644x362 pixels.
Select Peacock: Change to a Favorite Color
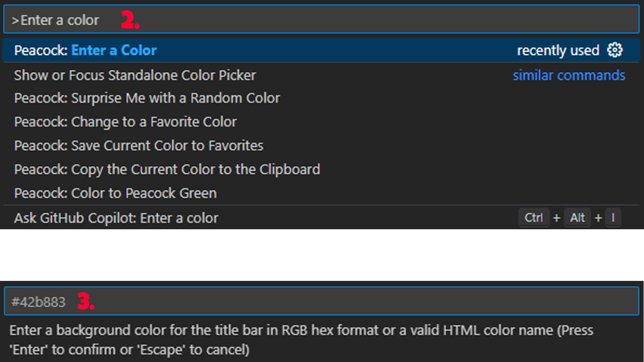pyautogui.click(x=125, y=122)
